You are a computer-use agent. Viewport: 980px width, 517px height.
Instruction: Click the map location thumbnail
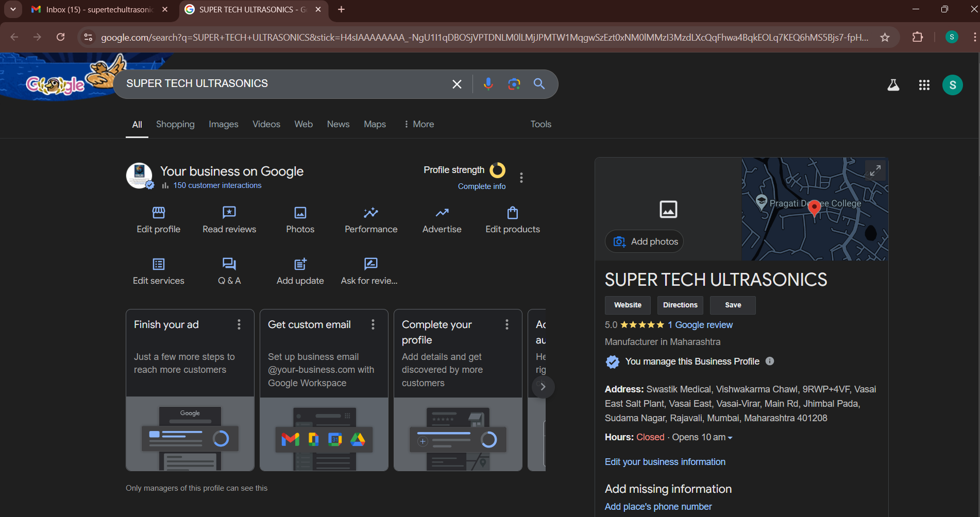(x=815, y=209)
